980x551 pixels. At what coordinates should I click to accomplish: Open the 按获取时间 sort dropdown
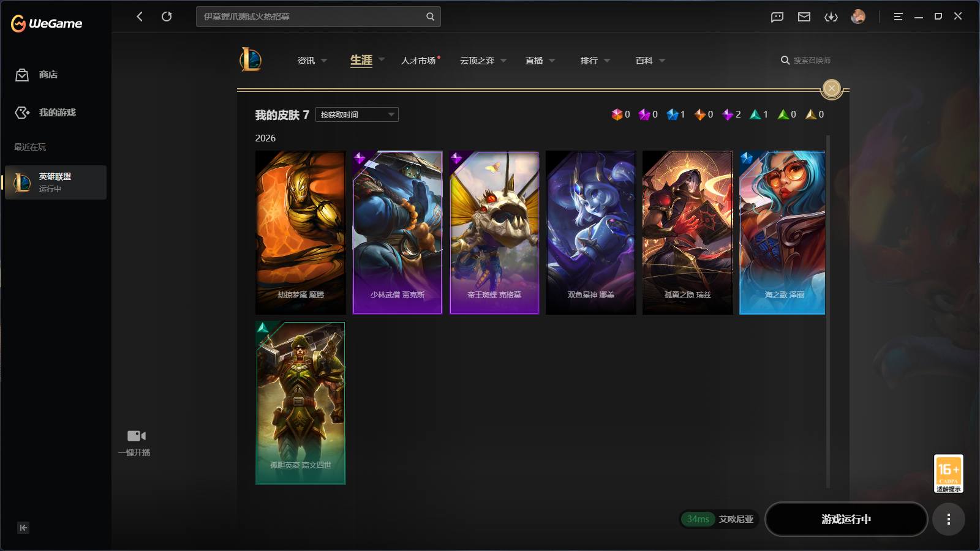(x=357, y=114)
